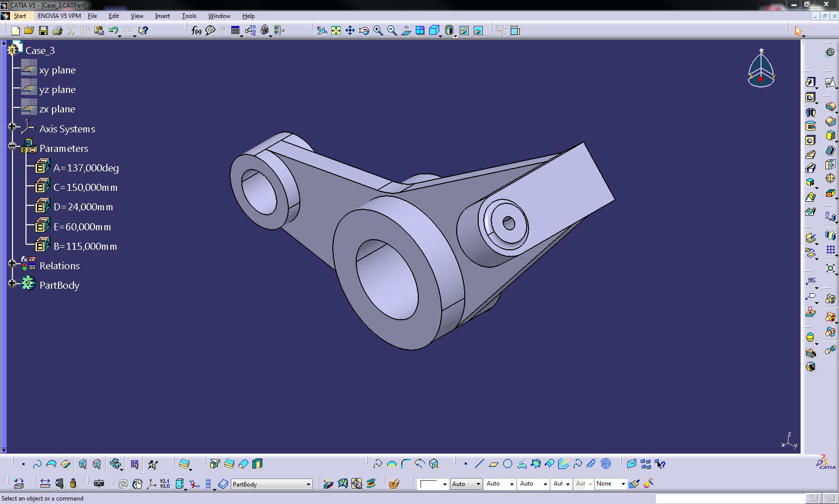
Task: Select the yz plane in the tree
Action: (57, 90)
